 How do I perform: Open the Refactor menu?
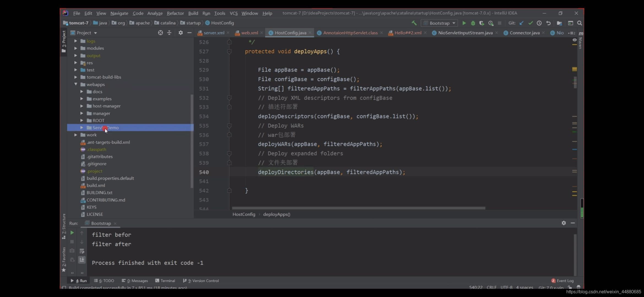175,13
